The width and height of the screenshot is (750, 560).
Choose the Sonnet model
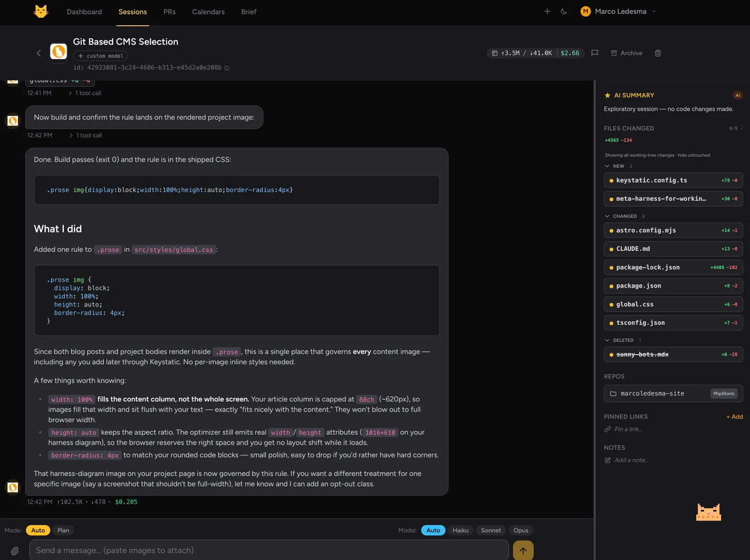pos(491,531)
